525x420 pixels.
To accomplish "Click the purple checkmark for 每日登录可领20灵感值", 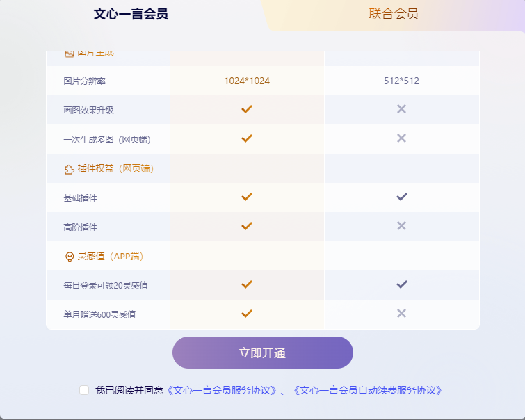I will pos(402,284).
